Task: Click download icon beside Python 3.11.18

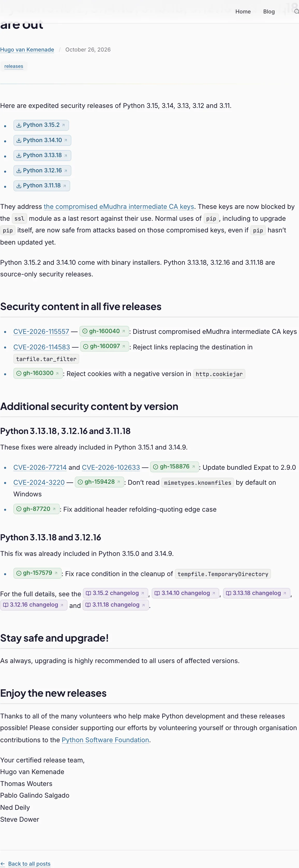Action: point(19,186)
